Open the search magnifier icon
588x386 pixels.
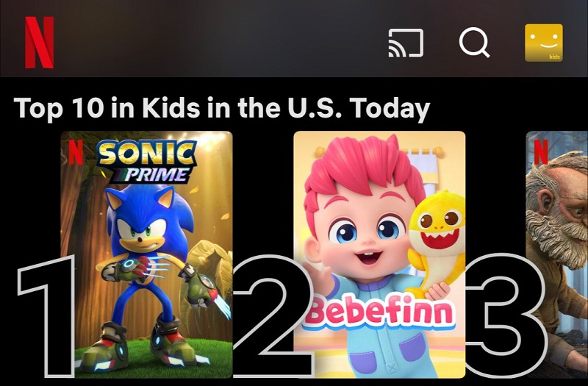[474, 43]
